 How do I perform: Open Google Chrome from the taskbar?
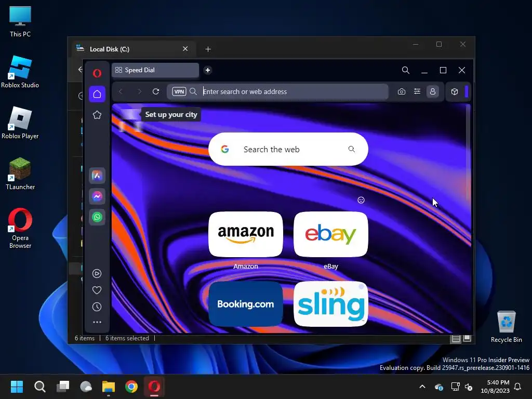pos(131,387)
